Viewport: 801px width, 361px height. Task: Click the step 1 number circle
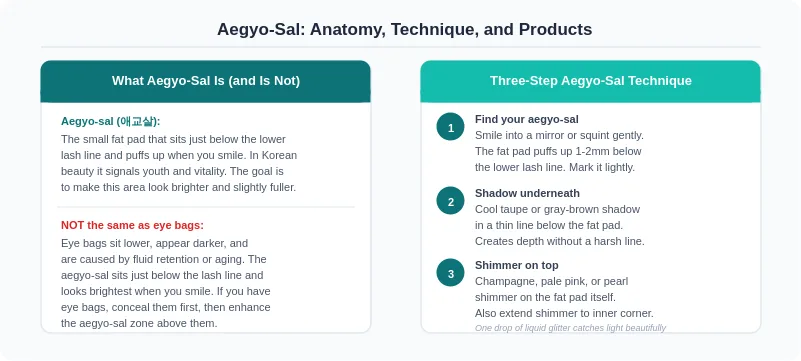coord(450,127)
